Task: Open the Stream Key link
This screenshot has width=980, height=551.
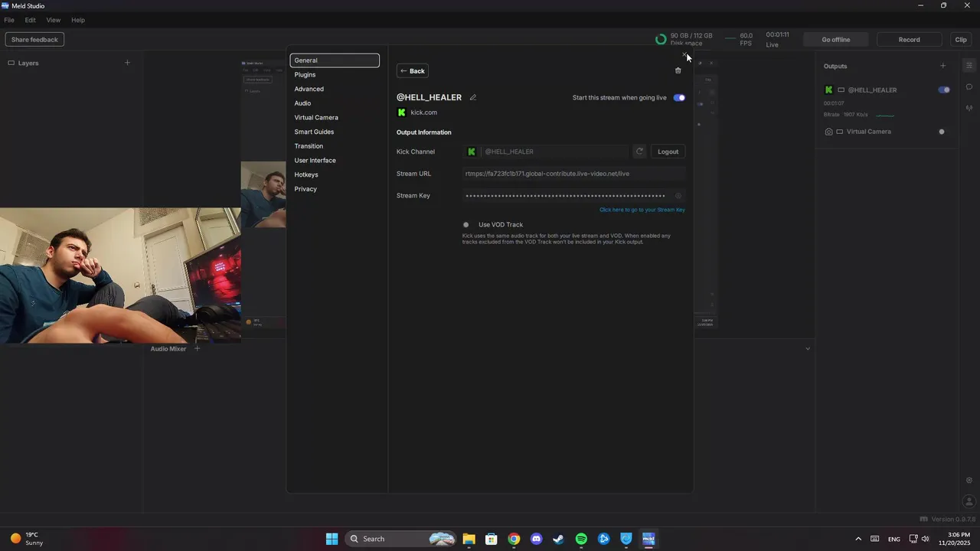Action: click(x=642, y=210)
